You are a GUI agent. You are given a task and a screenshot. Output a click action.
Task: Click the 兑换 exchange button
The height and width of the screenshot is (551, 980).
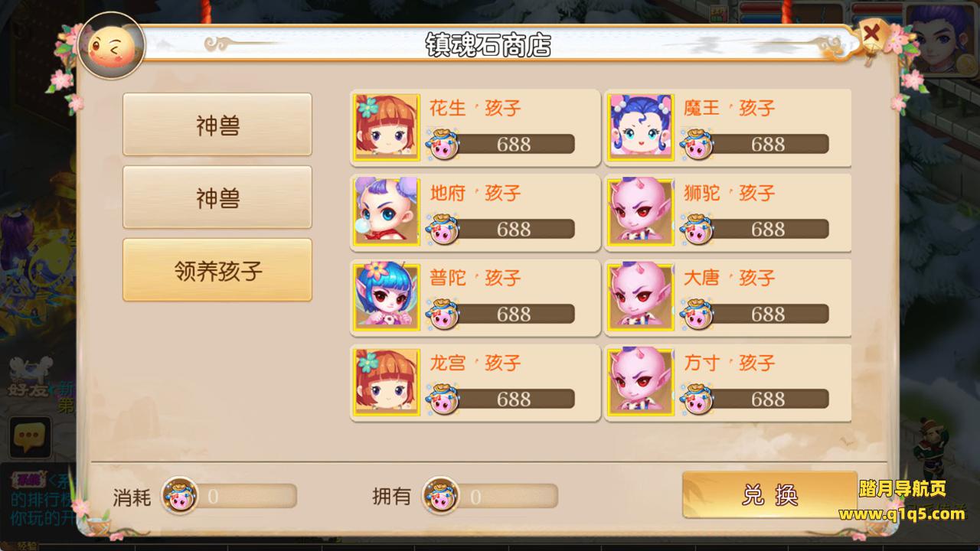769,495
